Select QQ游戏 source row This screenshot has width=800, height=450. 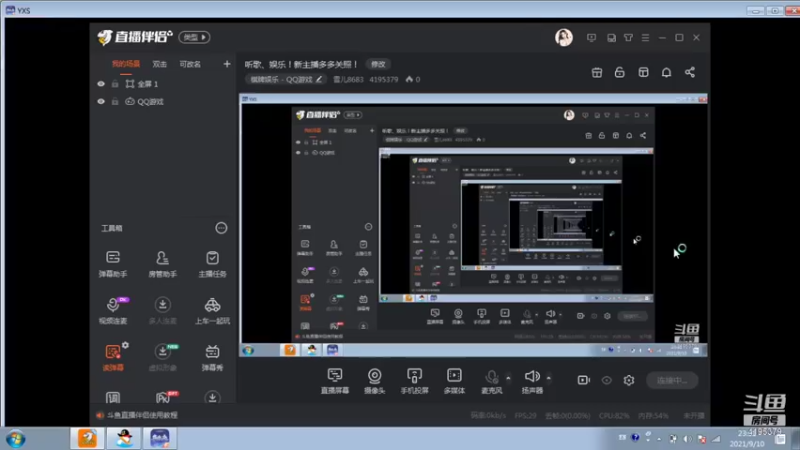pos(163,102)
